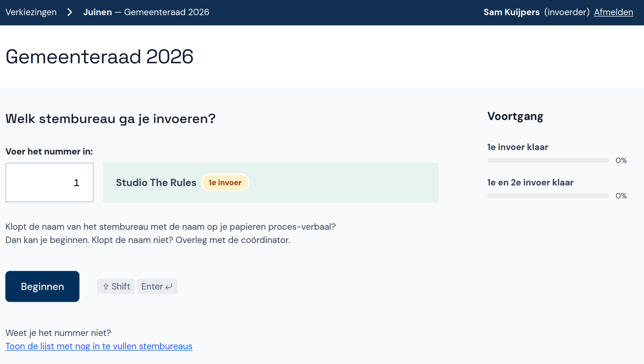This screenshot has height=364, width=644.
Task: Click the Enter key indicator
Action: click(x=157, y=286)
